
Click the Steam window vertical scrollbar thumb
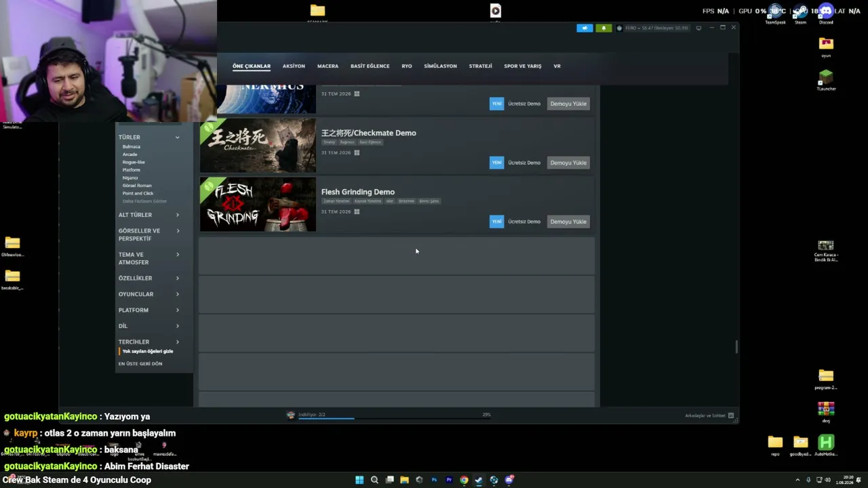[x=736, y=346]
